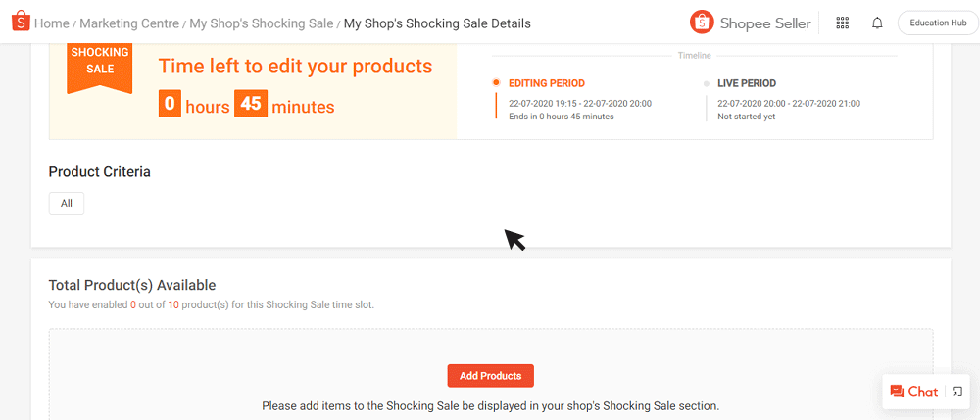Screen dimensions: 980x420
Task: Click the Shopee Seller bag logo
Action: point(701,23)
